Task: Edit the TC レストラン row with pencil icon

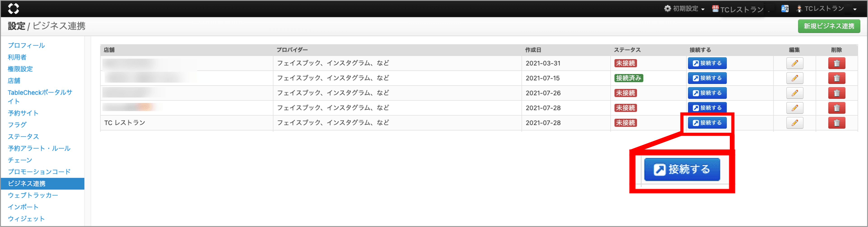Action: point(795,123)
